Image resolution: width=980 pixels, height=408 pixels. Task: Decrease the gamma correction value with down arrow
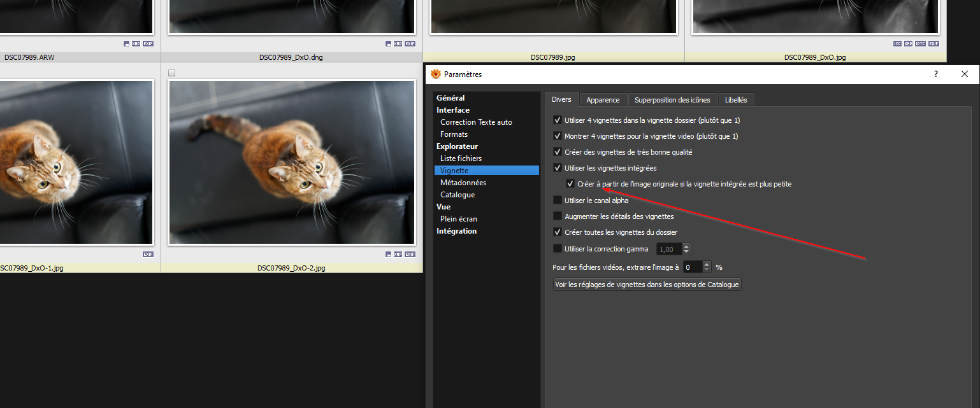coord(686,252)
